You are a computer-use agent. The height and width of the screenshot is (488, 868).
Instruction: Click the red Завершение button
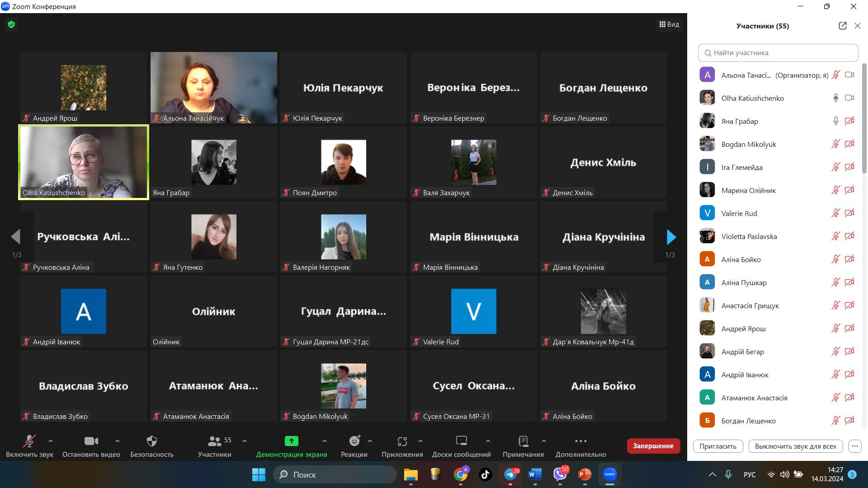[653, 446]
